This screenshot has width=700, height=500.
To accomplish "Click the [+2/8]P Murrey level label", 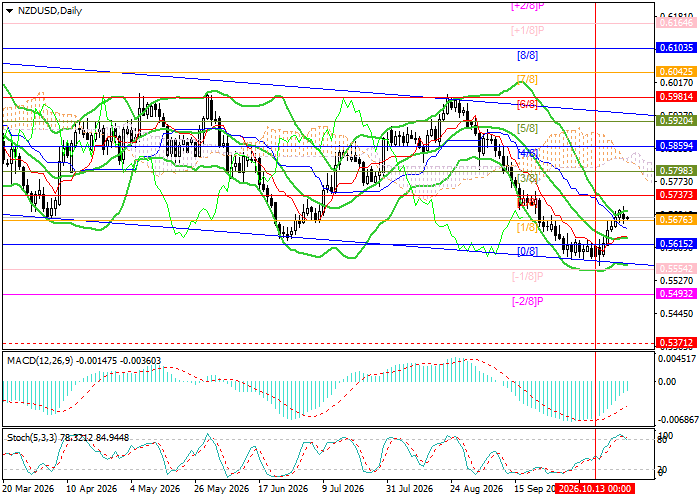I will point(527,6).
